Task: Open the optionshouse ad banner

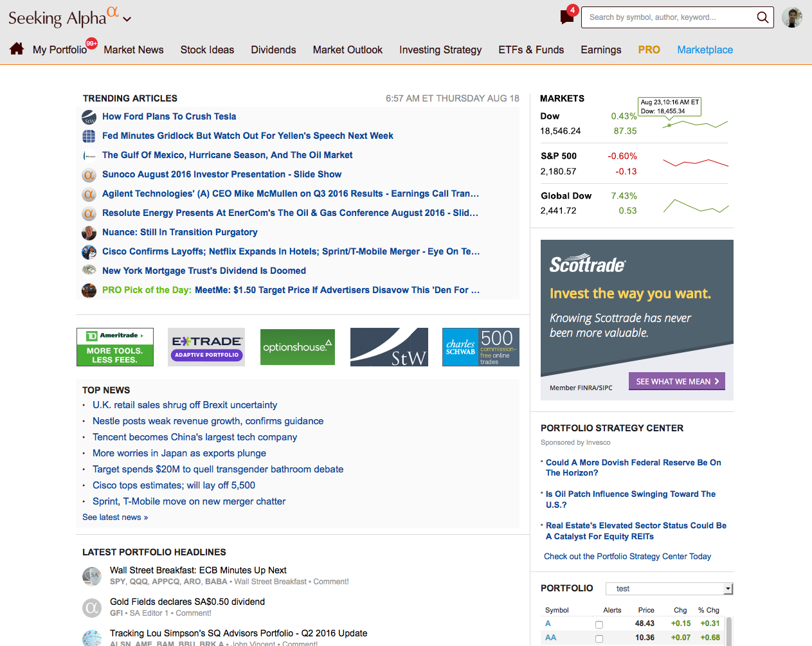Action: (298, 347)
